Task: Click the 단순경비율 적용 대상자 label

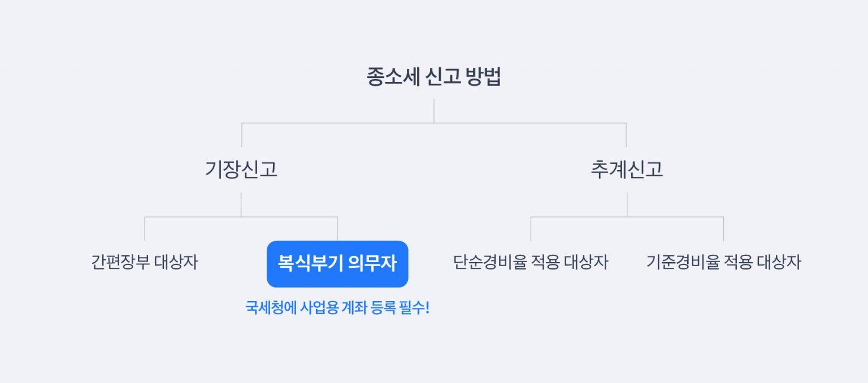Action: pos(531,262)
